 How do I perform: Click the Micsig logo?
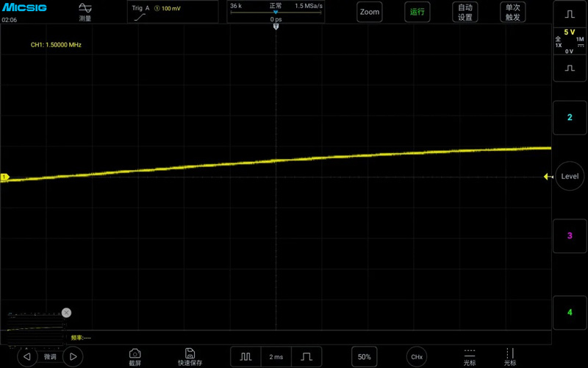tap(24, 7)
